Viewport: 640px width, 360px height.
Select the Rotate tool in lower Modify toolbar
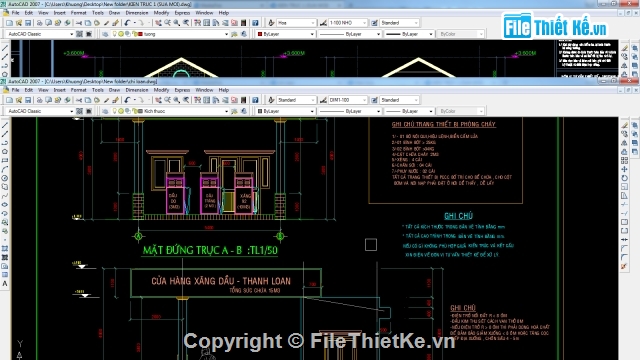[x=624, y=178]
